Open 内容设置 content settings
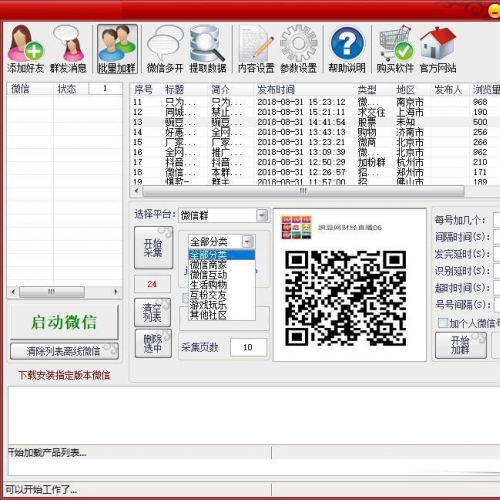The width and height of the screenshot is (500, 500). tap(256, 49)
